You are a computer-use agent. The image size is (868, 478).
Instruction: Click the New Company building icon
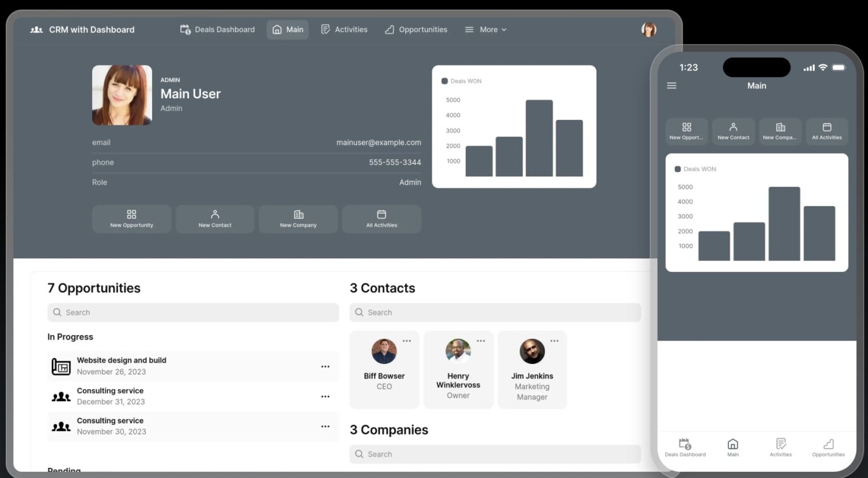click(298, 215)
